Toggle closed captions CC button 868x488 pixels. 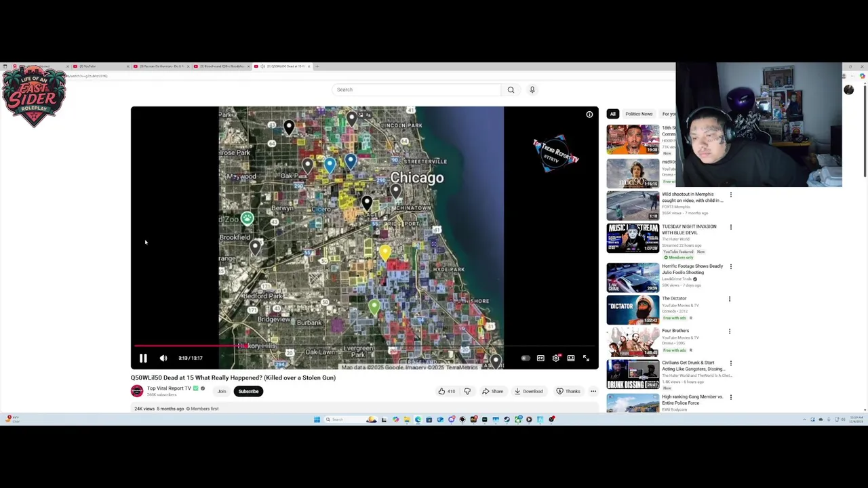coord(540,358)
